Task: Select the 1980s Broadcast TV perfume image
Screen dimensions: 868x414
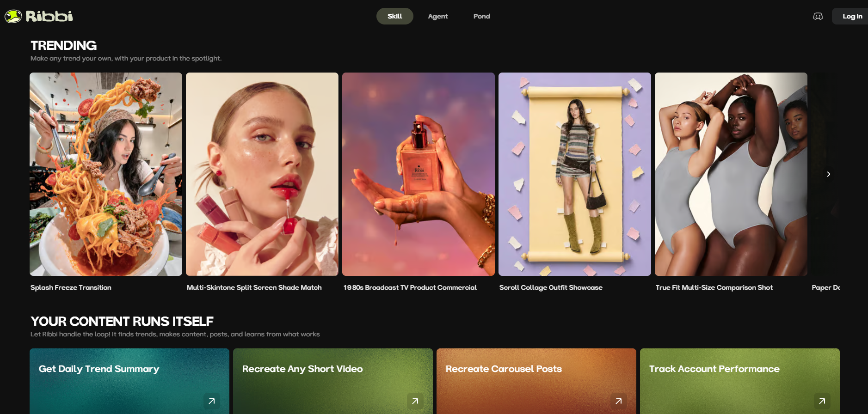Action: click(419, 174)
